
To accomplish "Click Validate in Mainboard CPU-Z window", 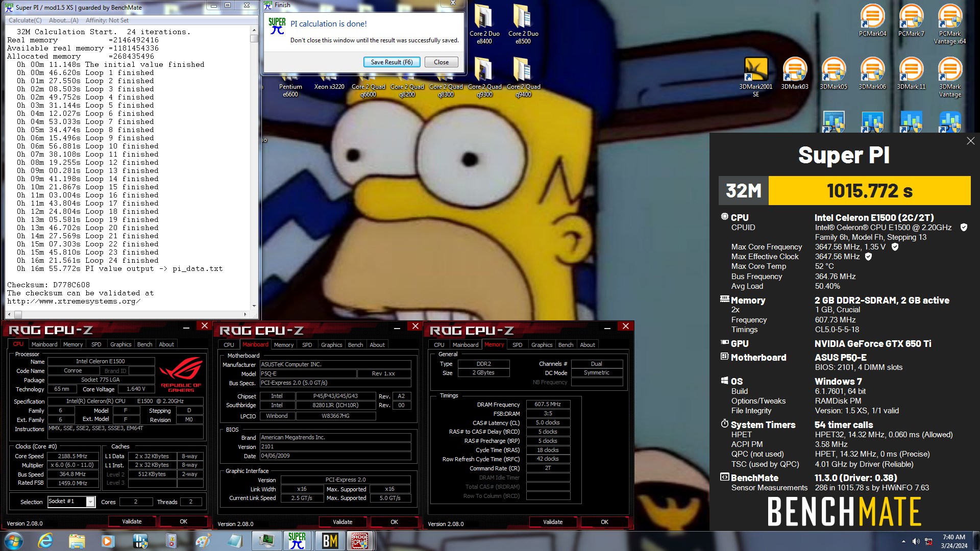I will coord(342,522).
